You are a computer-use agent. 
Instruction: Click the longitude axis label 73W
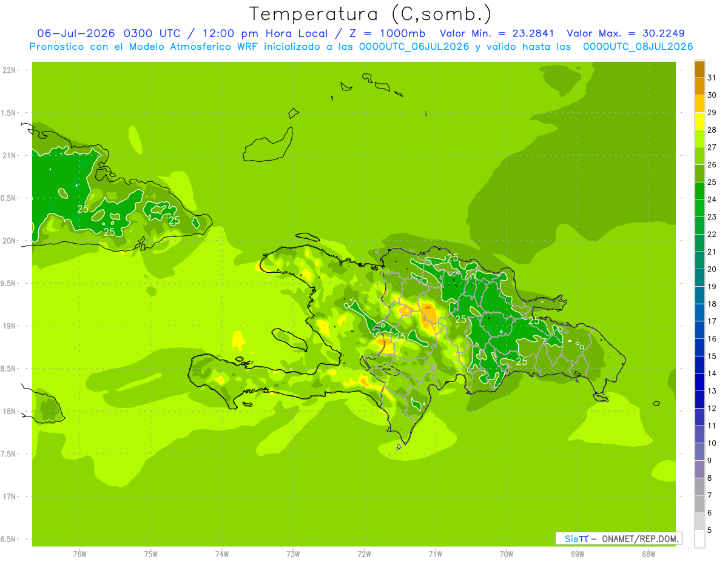tap(293, 554)
